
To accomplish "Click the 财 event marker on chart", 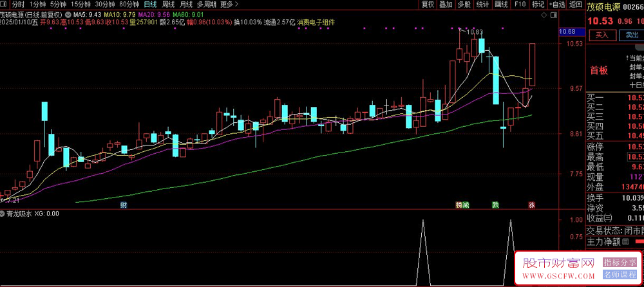I will click(123, 205).
